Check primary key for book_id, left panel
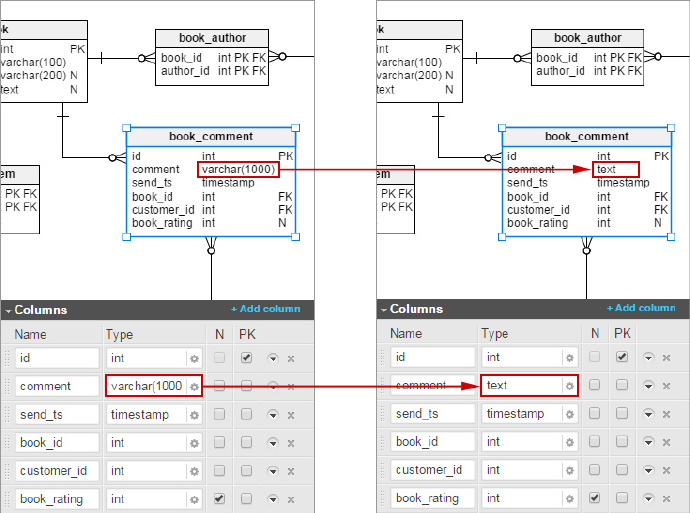Screen dimensions: 690x513 (x=246, y=442)
